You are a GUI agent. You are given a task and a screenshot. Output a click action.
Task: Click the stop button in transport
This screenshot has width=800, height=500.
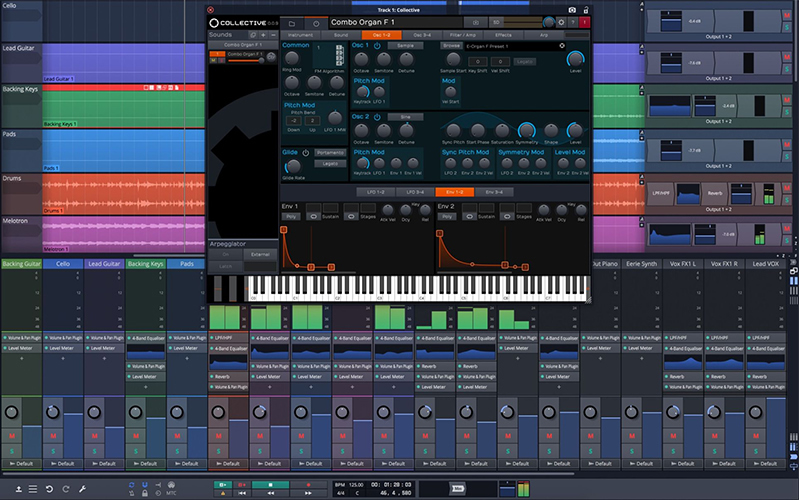pos(270,485)
